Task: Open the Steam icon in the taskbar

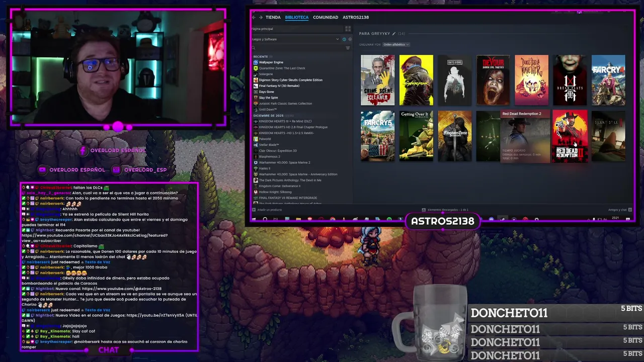Action: pyautogui.click(x=503, y=219)
